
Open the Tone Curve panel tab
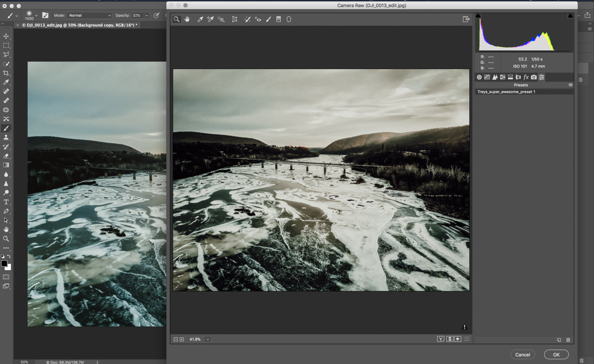tap(487, 77)
